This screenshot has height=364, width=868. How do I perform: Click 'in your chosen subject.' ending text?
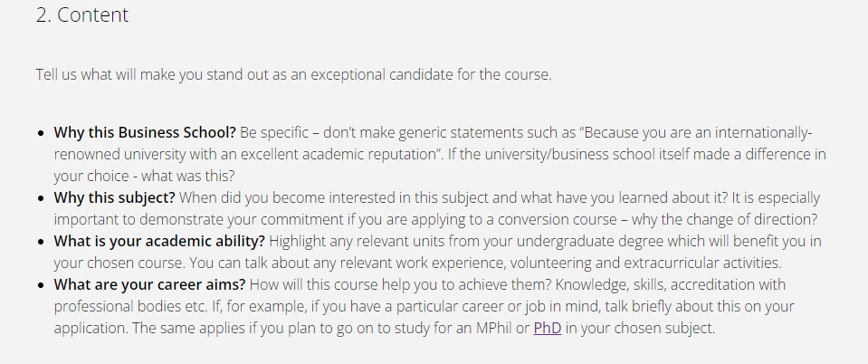[640, 328]
